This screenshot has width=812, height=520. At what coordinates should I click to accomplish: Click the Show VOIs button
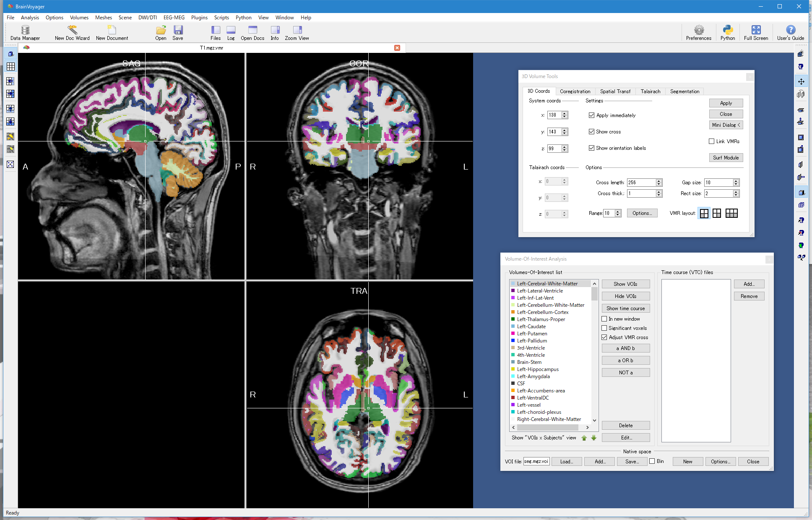click(626, 284)
